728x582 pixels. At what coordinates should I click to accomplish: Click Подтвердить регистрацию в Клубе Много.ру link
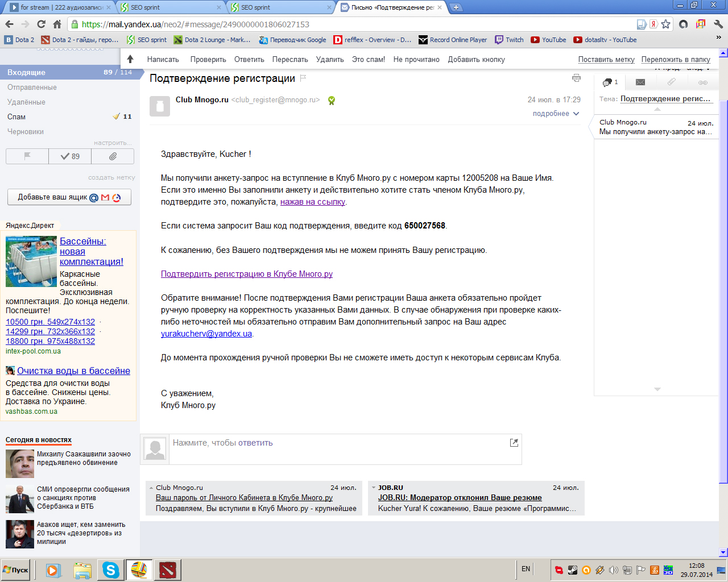coord(247,274)
